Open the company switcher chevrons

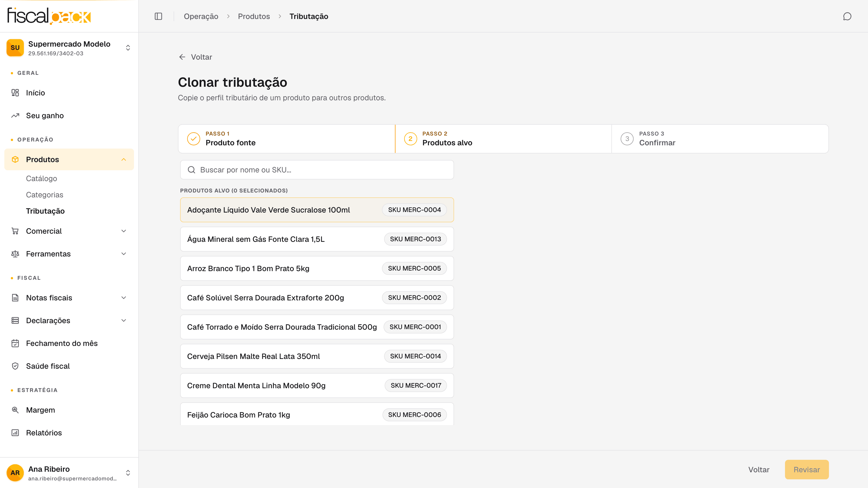tap(128, 47)
